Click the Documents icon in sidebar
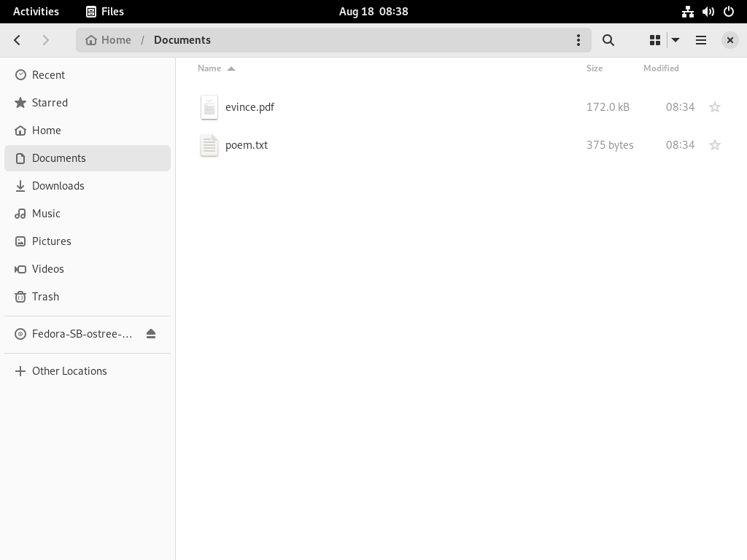 click(x=20, y=158)
